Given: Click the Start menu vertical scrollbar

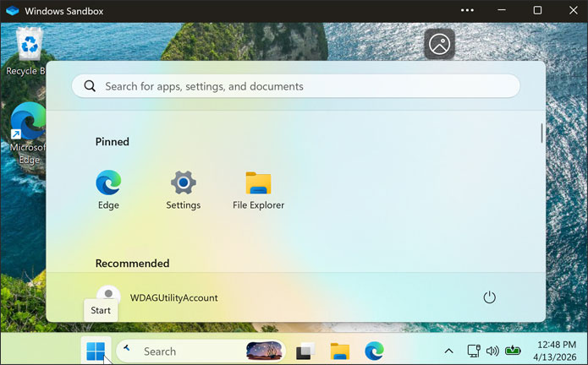Looking at the screenshot, I should [x=541, y=133].
